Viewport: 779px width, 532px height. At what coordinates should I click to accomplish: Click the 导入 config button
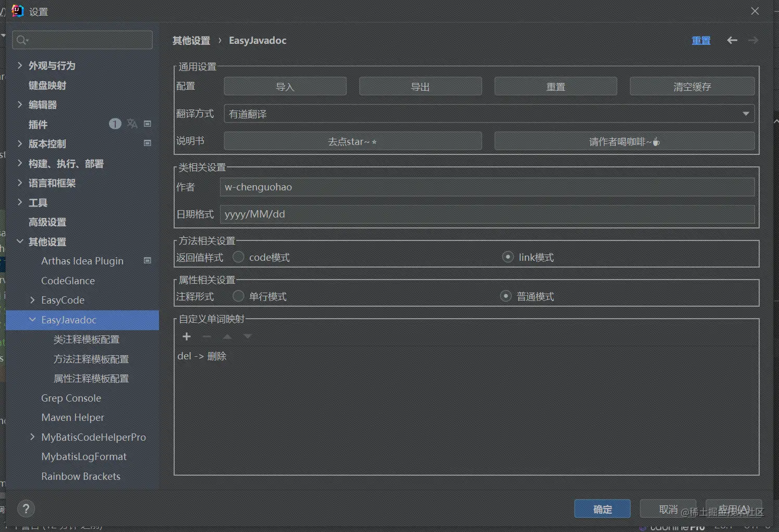[x=285, y=87]
